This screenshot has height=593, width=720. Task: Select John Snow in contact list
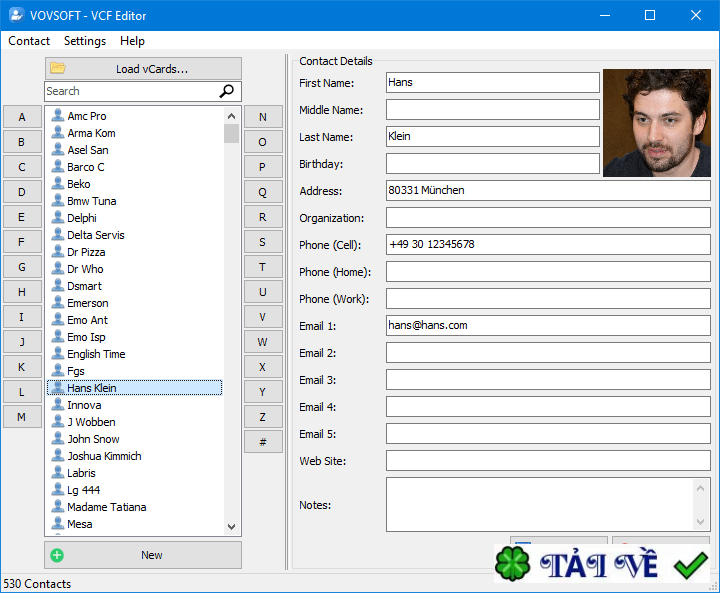pyautogui.click(x=93, y=439)
